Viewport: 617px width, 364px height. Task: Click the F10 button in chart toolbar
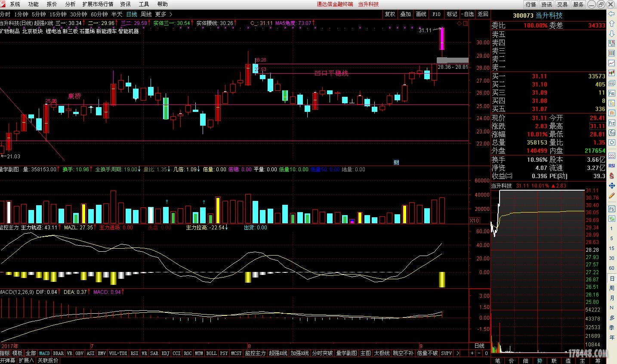click(436, 14)
